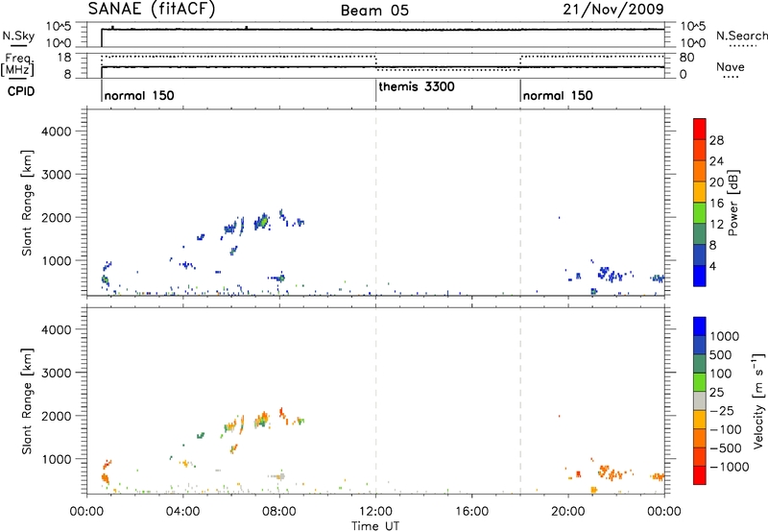The image size is (768, 532).
Task: Click the 4000 label on the power panel
Action: pyautogui.click(x=57, y=132)
